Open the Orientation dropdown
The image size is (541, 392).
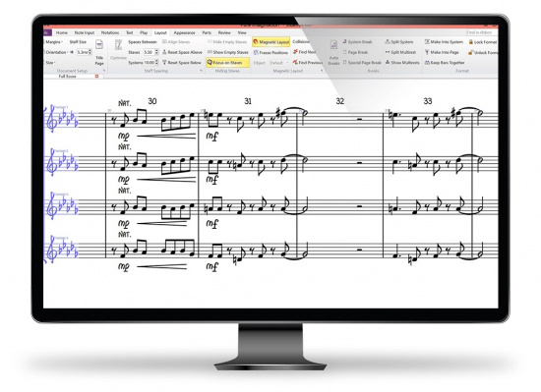pos(56,52)
